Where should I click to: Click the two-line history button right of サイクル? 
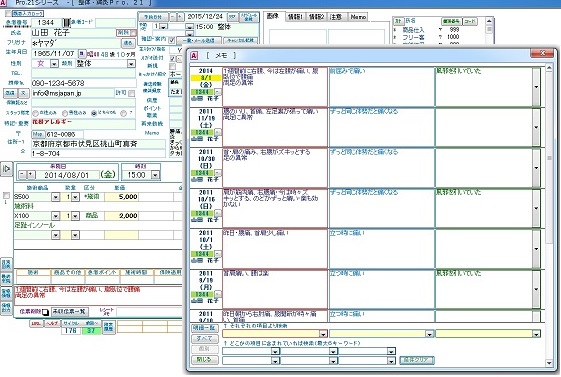pyautogui.click(x=108, y=327)
